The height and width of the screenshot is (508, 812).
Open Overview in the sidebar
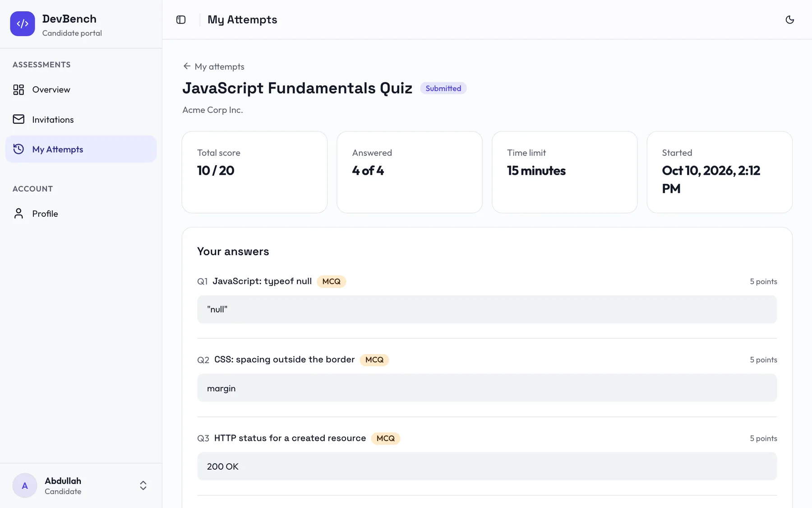coord(81,89)
